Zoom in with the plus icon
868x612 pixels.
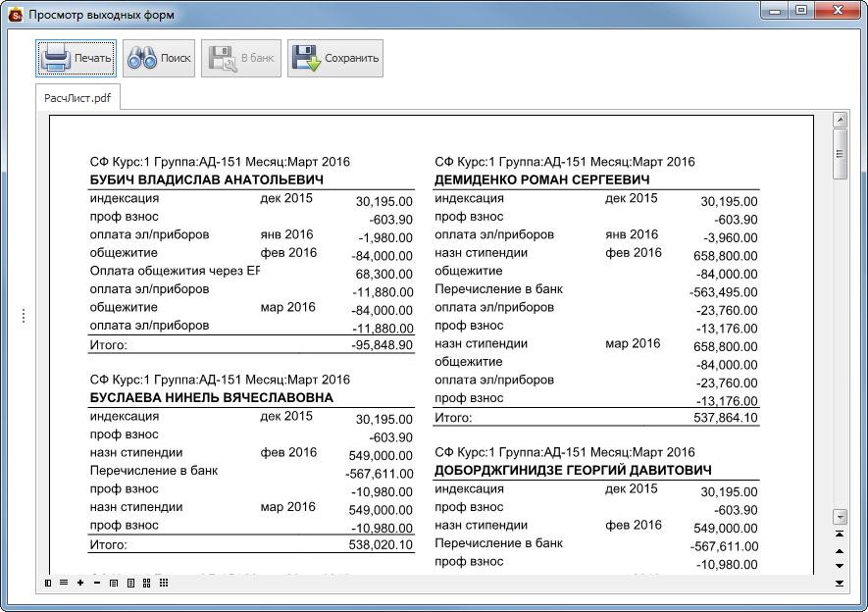click(x=80, y=583)
